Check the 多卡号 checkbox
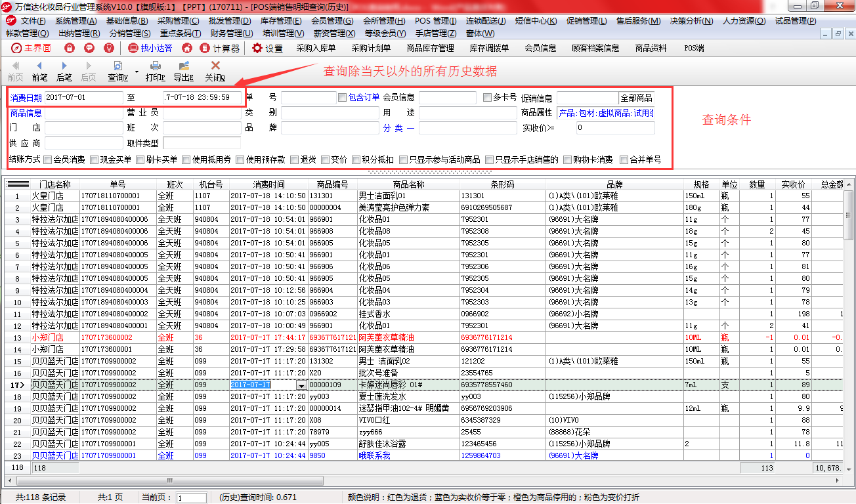856x504 pixels. [x=487, y=98]
